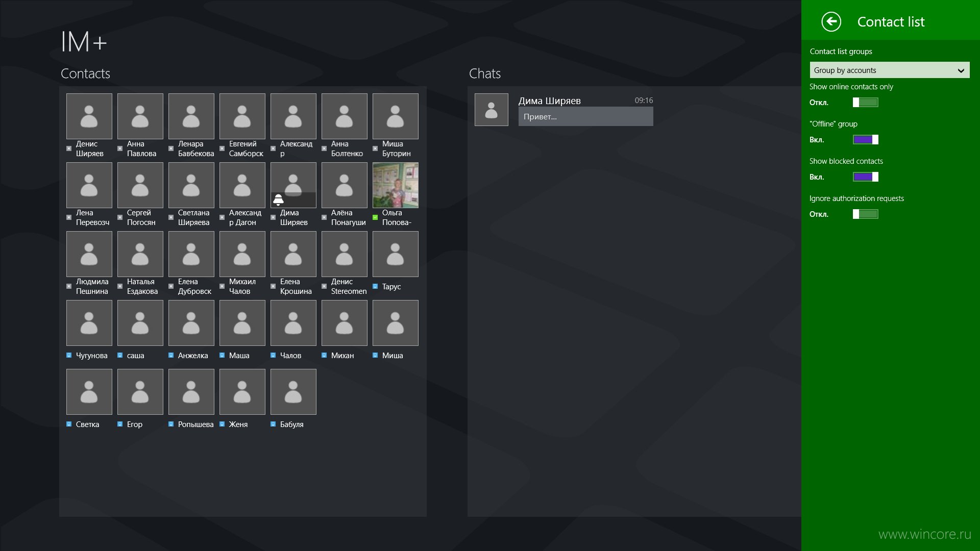Open contact Евгений Самборск avatar
This screenshot has width=980, height=551.
(242, 116)
